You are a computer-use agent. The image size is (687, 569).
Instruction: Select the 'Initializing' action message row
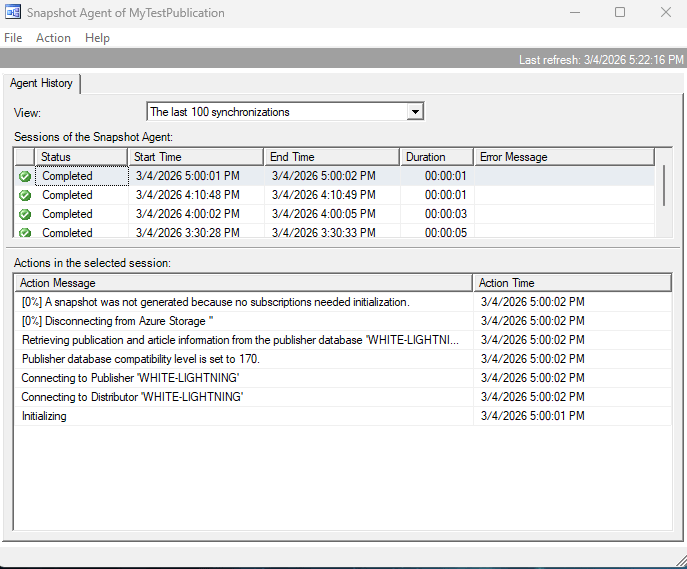point(242,416)
